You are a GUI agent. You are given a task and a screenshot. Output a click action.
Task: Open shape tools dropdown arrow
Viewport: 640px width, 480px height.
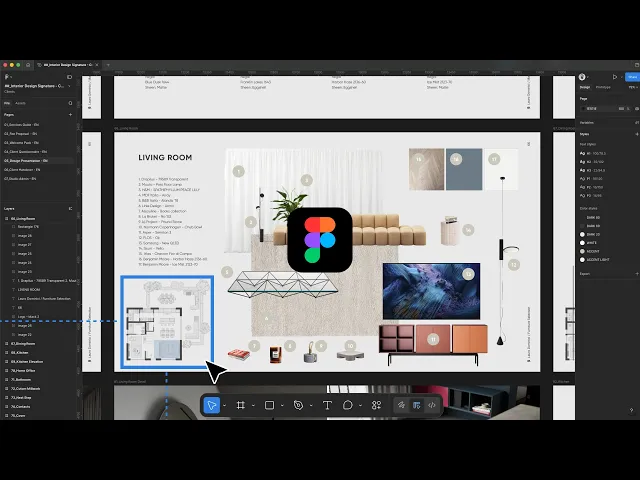(x=282, y=406)
